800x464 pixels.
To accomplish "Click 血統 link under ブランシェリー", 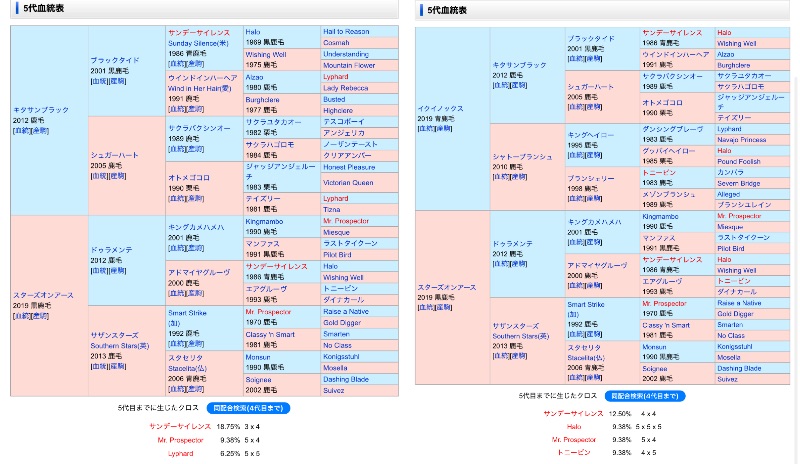I will point(577,199).
